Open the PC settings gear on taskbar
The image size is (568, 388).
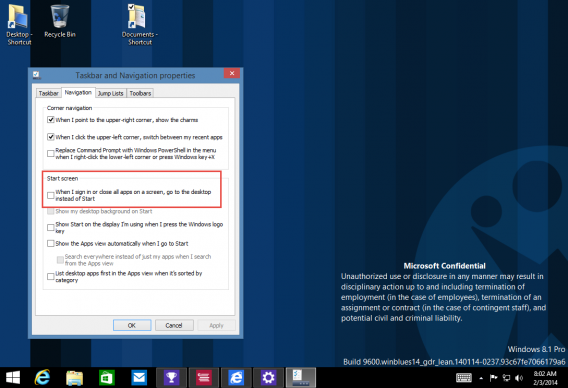[x=268, y=377]
